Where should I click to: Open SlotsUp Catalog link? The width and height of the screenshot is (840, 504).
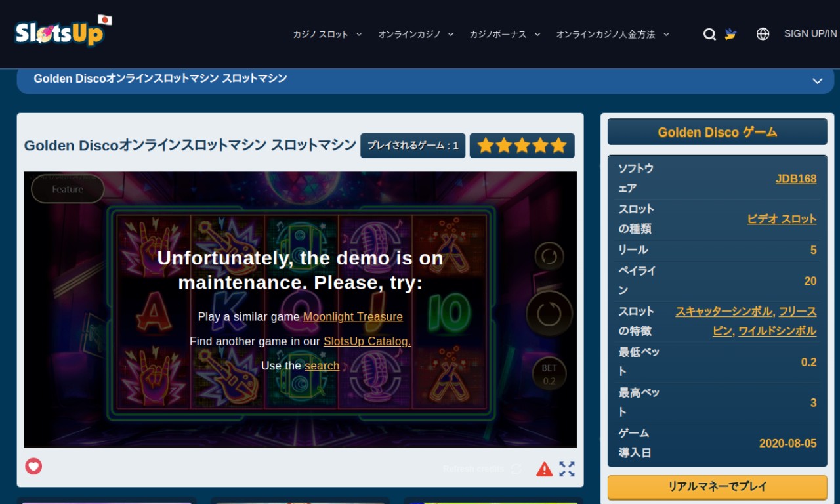tap(367, 341)
